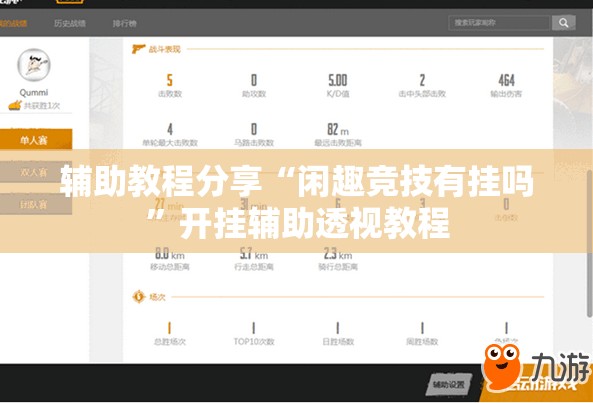Click the 战斗表现 section heading
This screenshot has width=593, height=403.
165,49
